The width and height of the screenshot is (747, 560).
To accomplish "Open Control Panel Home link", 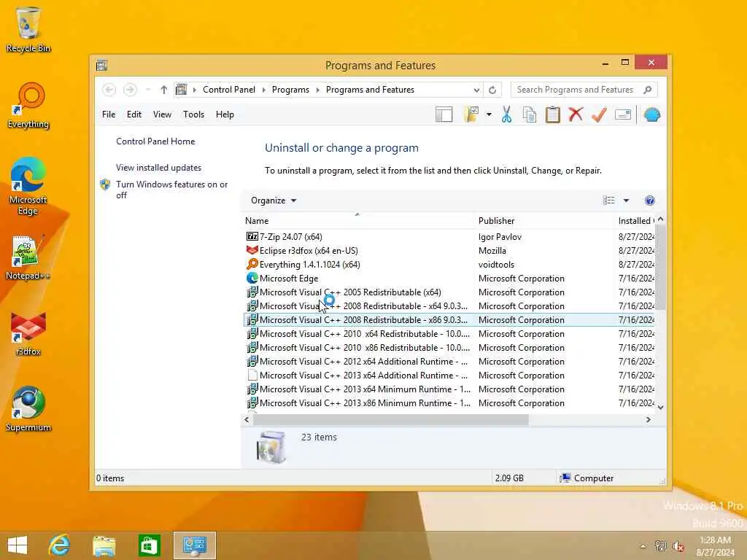I will click(155, 141).
